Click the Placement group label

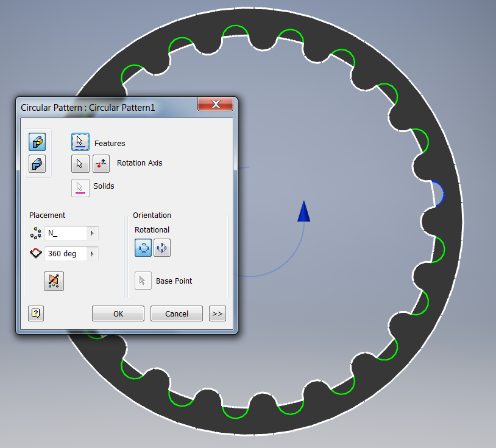[47, 215]
